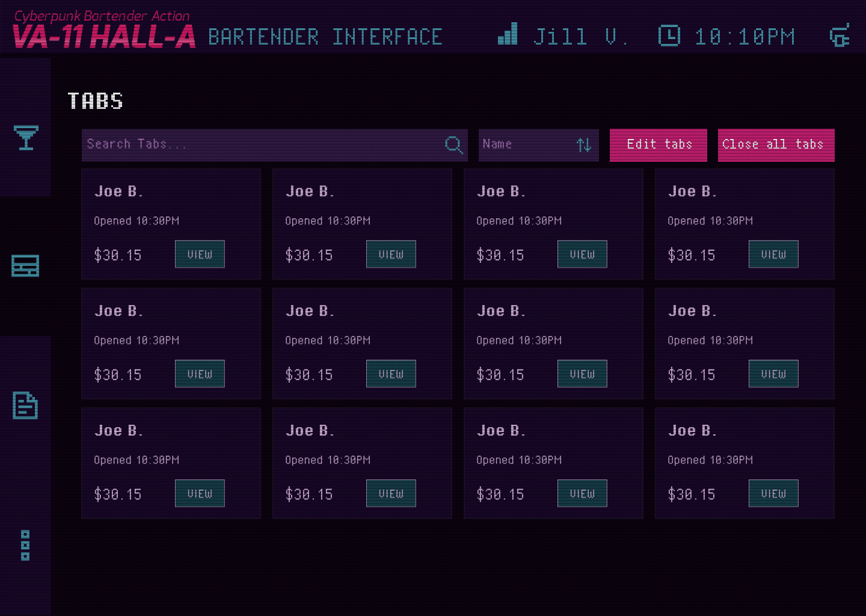Focus the Search Tabs input field
The image size is (866, 616).
[x=275, y=145]
